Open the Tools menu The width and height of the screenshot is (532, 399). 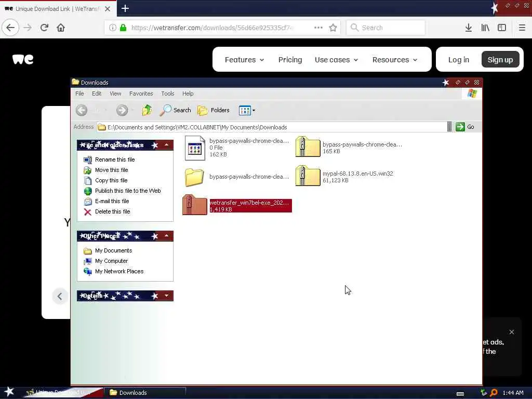tap(168, 94)
